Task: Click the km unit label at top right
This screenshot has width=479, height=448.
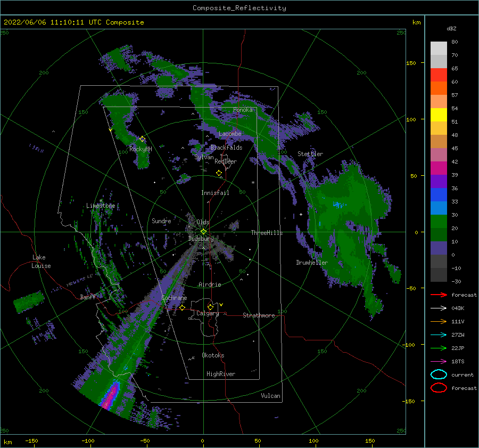Action: pos(416,22)
